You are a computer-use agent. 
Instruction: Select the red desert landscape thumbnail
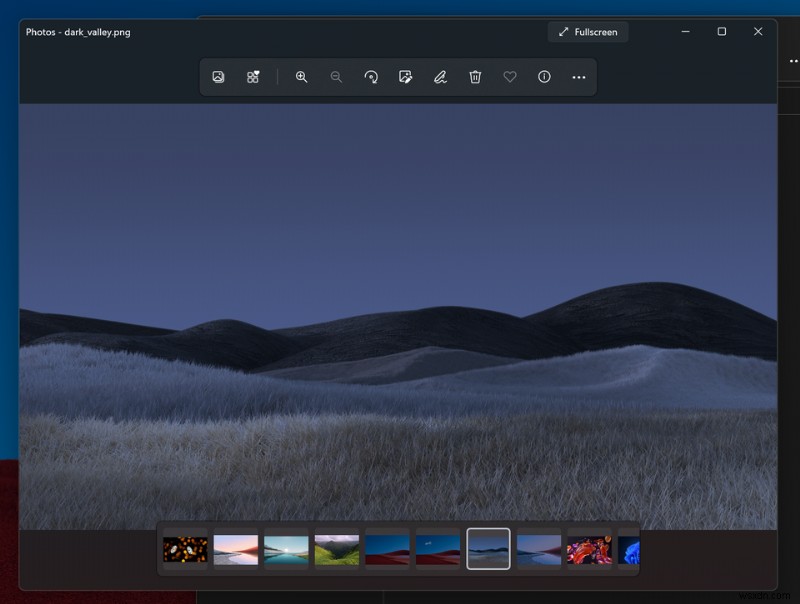[x=437, y=548]
